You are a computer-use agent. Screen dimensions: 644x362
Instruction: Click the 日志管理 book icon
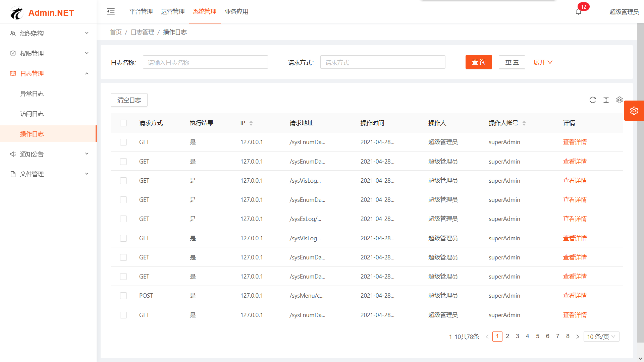[x=13, y=73]
